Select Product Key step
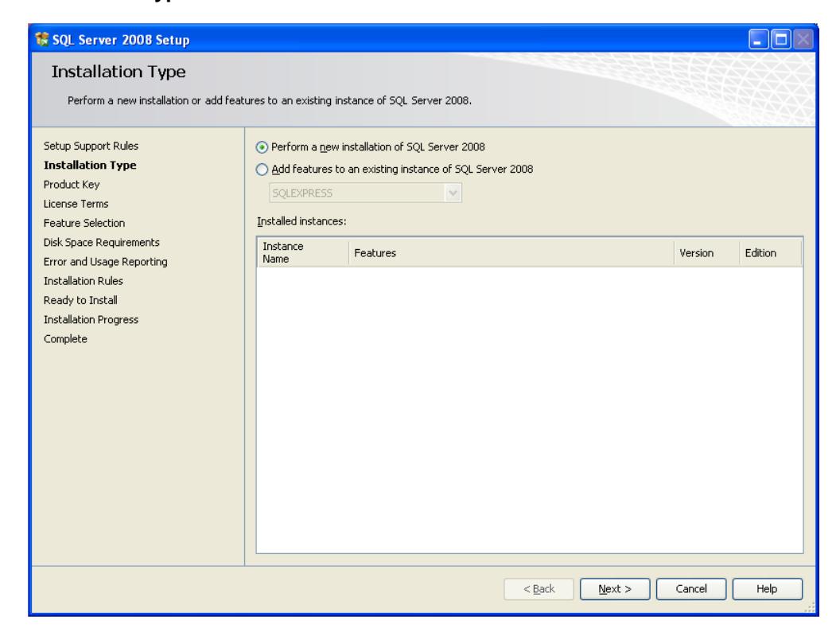Image resolution: width=840 pixels, height=632 pixels. point(72,185)
